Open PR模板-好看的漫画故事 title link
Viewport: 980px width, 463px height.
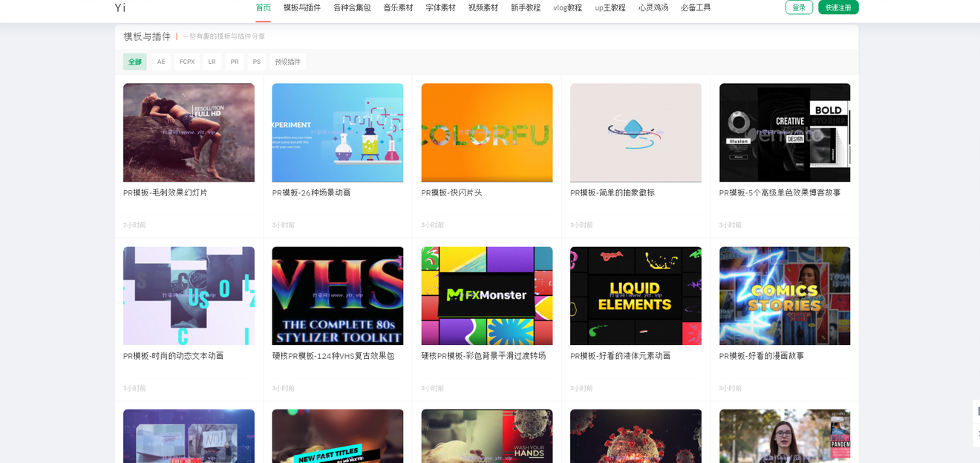(x=762, y=356)
